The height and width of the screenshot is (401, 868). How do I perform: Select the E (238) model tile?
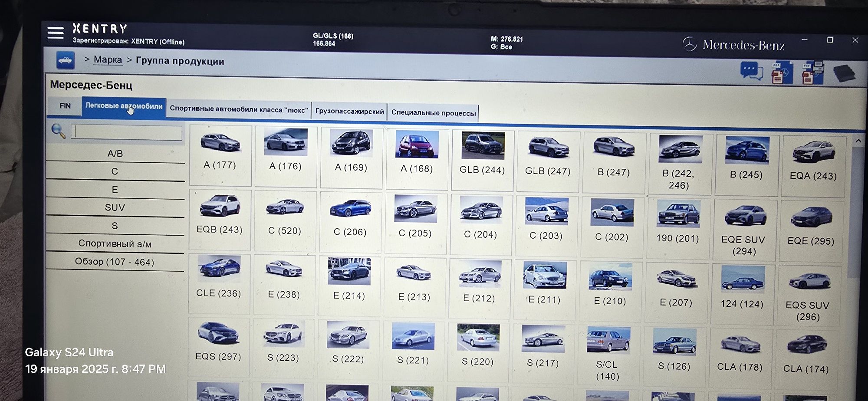click(x=284, y=285)
